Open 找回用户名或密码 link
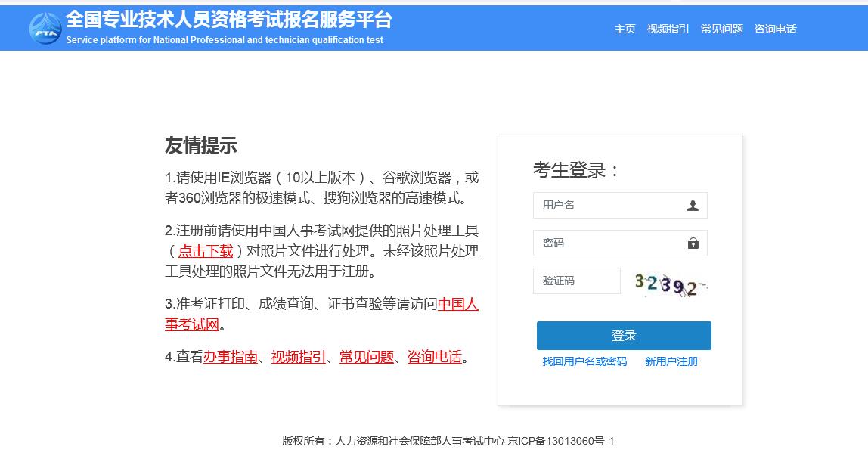The width and height of the screenshot is (868, 459). [584, 361]
